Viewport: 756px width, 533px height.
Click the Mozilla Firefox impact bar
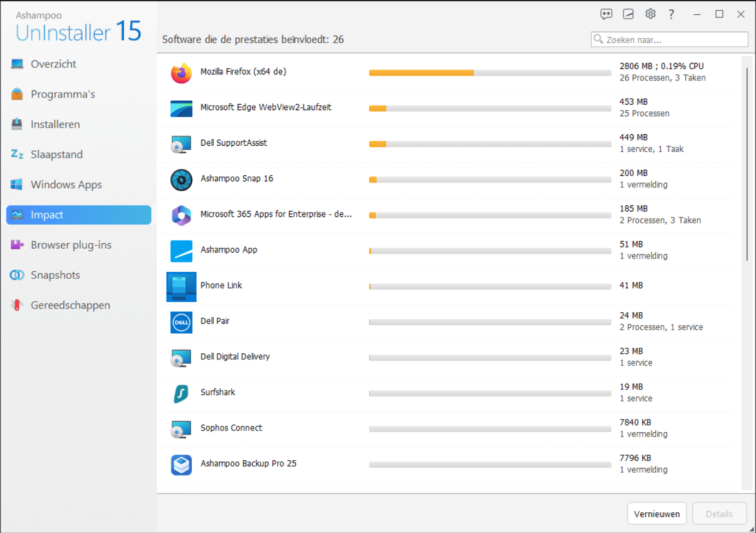point(490,73)
